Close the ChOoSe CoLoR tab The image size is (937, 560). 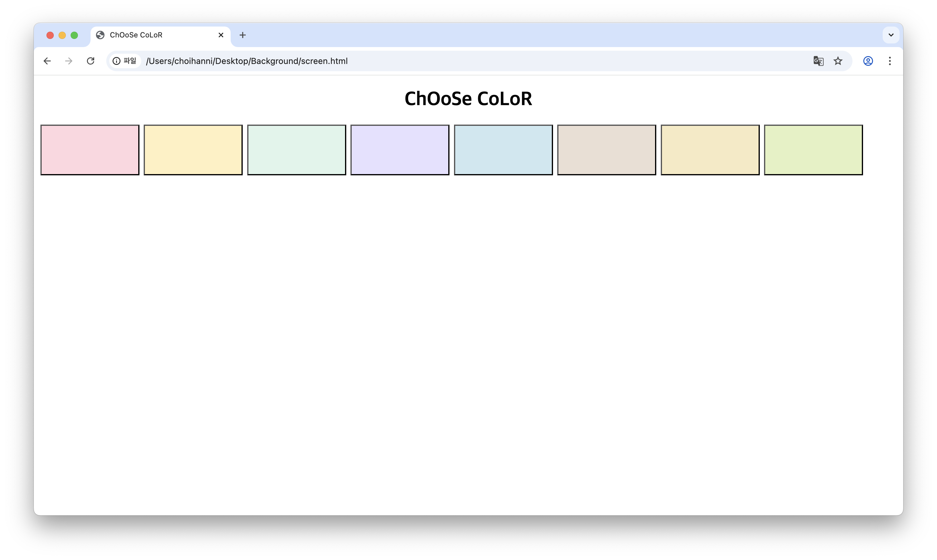click(x=221, y=35)
